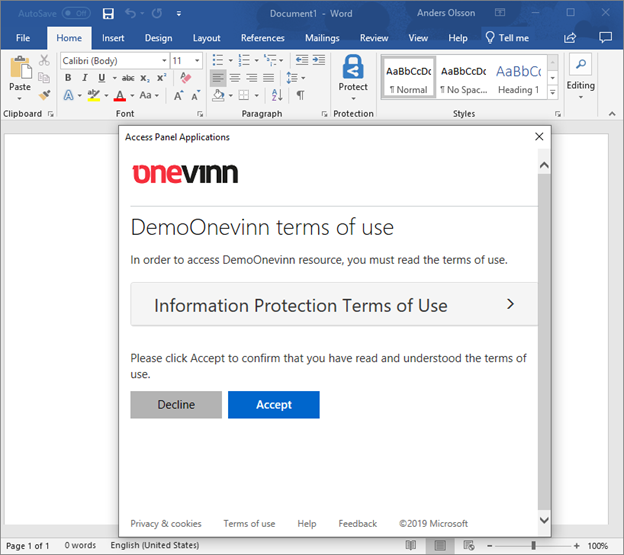Click the Save icon in title bar
Image resolution: width=624 pixels, height=555 pixels.
click(108, 13)
